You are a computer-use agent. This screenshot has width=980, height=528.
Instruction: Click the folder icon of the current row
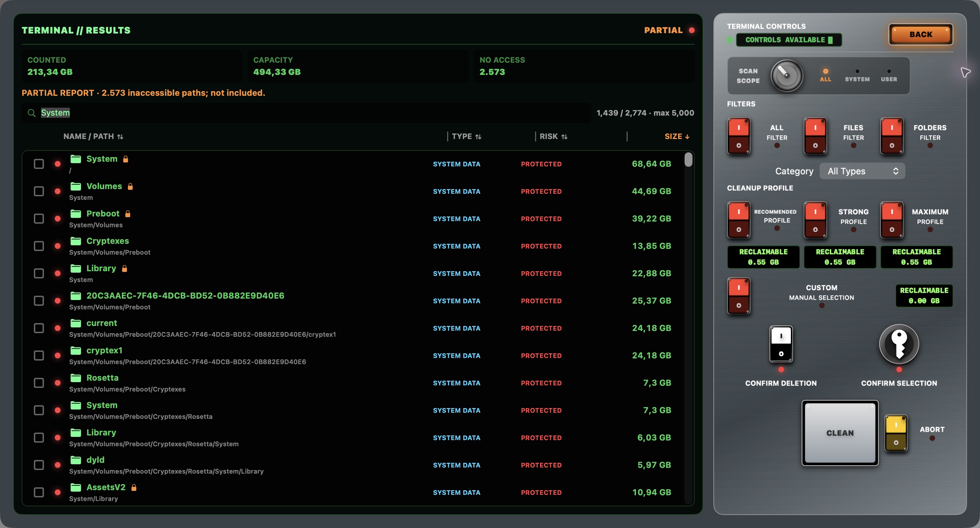point(76,323)
